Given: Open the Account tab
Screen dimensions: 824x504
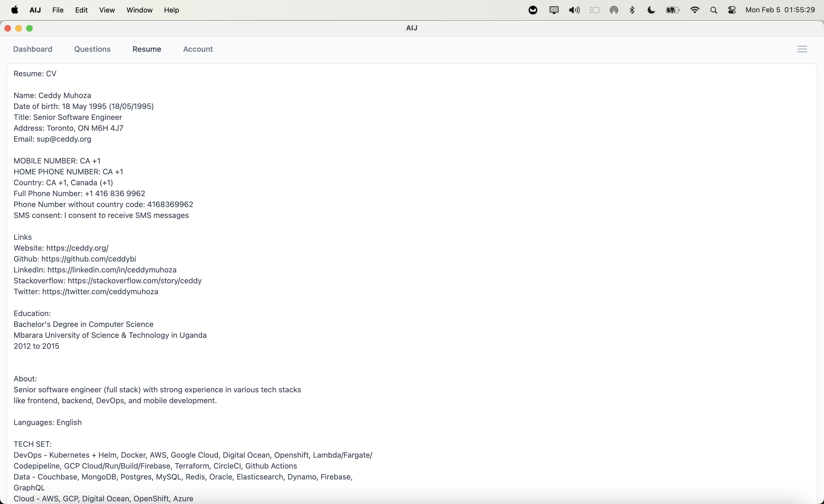Looking at the screenshot, I should [198, 49].
